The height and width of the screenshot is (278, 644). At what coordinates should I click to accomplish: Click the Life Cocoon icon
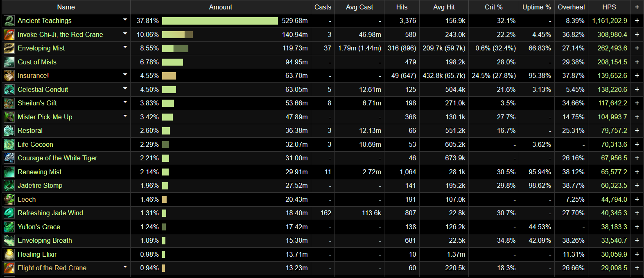(9, 144)
